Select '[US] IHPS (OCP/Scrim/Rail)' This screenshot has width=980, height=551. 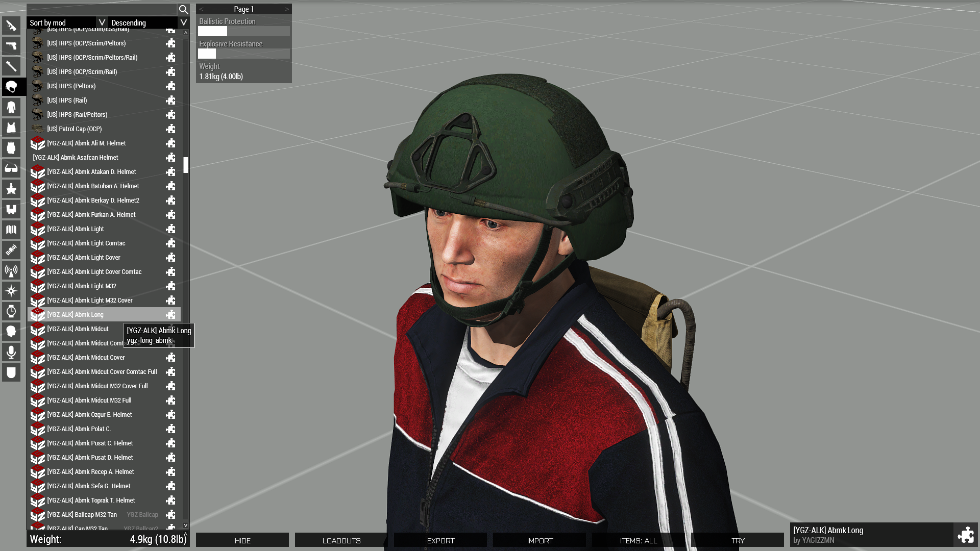coord(104,72)
